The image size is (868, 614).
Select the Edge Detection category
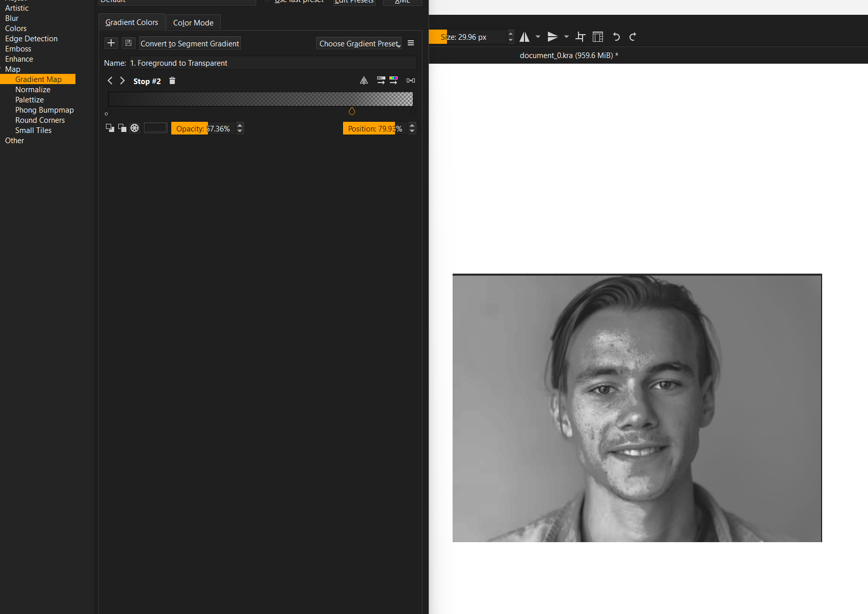pyautogui.click(x=31, y=39)
